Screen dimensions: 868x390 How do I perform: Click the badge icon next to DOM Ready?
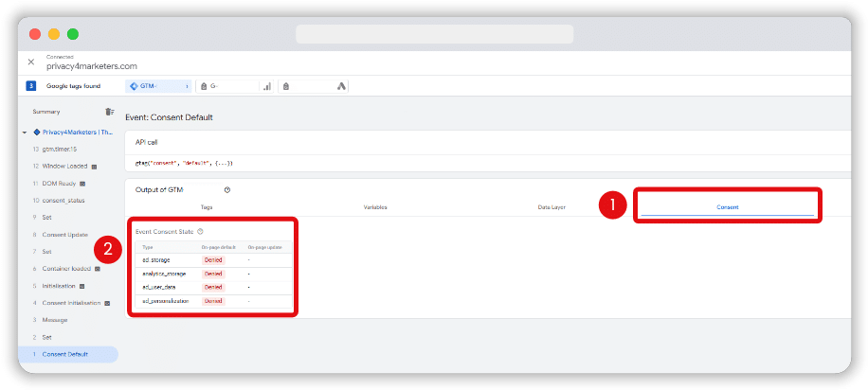[x=82, y=183]
